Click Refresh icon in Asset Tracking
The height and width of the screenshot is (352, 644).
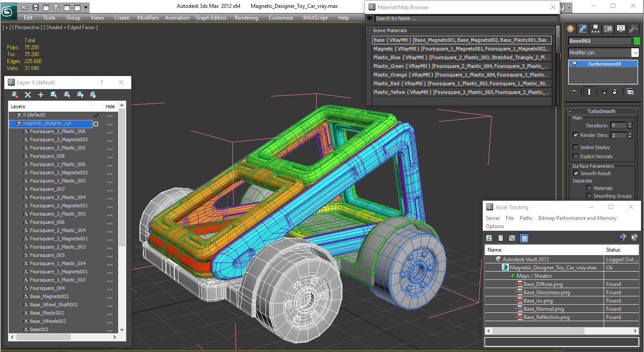pos(489,238)
